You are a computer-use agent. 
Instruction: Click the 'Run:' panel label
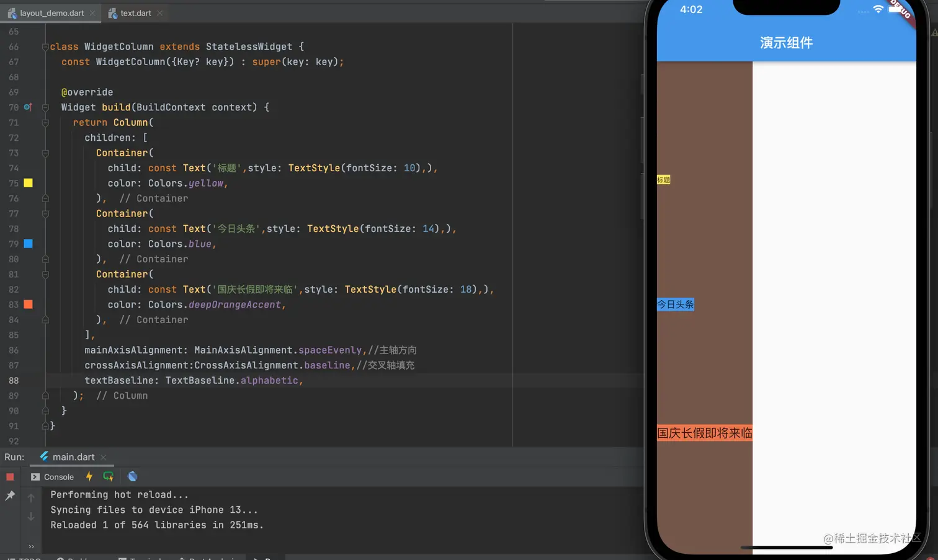14,457
